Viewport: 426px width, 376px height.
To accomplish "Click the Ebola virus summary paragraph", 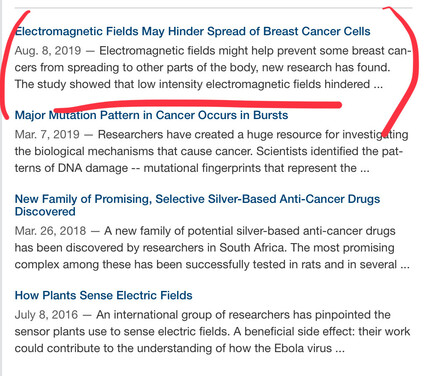I will 212,331.
